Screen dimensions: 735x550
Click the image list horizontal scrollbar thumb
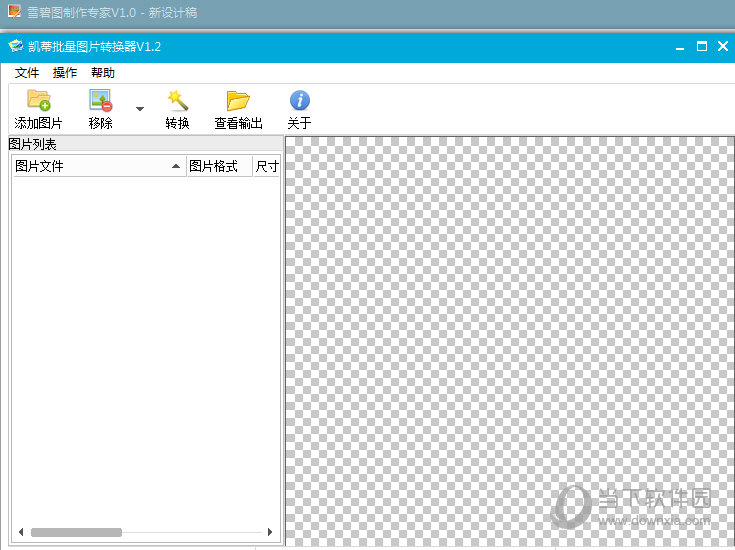pos(76,532)
